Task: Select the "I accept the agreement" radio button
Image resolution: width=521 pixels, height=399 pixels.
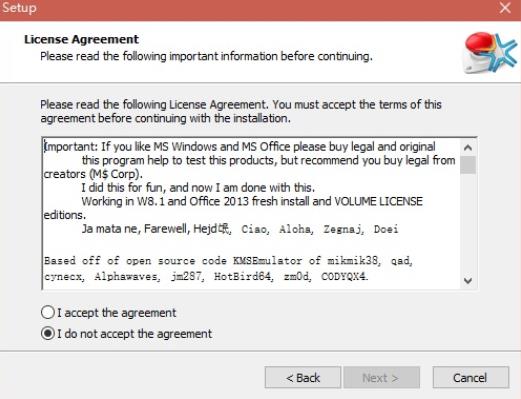Action: point(48,313)
